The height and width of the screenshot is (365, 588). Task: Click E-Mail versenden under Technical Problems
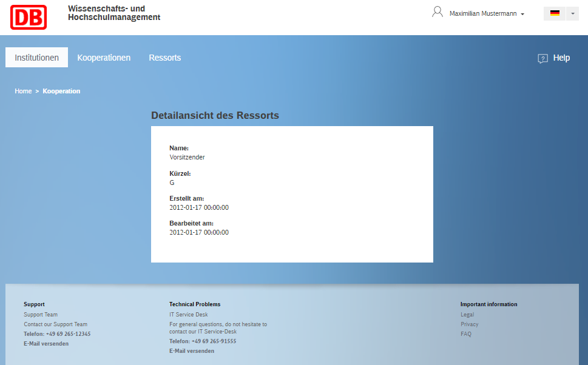[192, 351]
